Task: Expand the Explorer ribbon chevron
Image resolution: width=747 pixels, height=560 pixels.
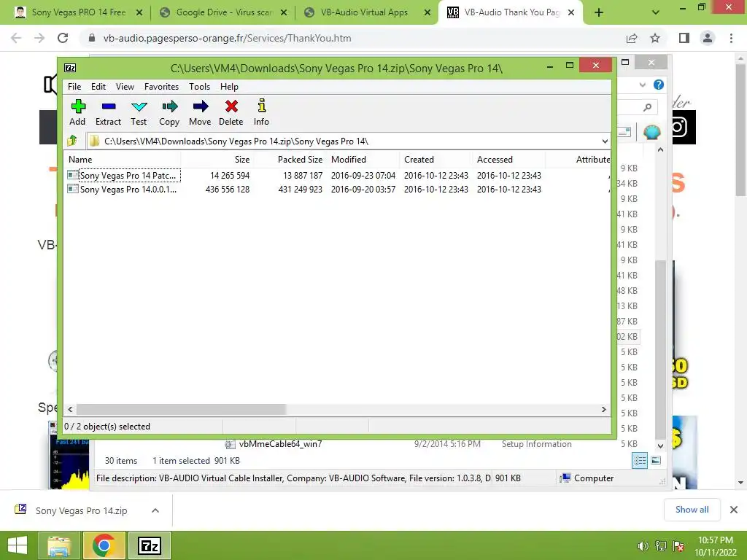Action: click(x=642, y=85)
